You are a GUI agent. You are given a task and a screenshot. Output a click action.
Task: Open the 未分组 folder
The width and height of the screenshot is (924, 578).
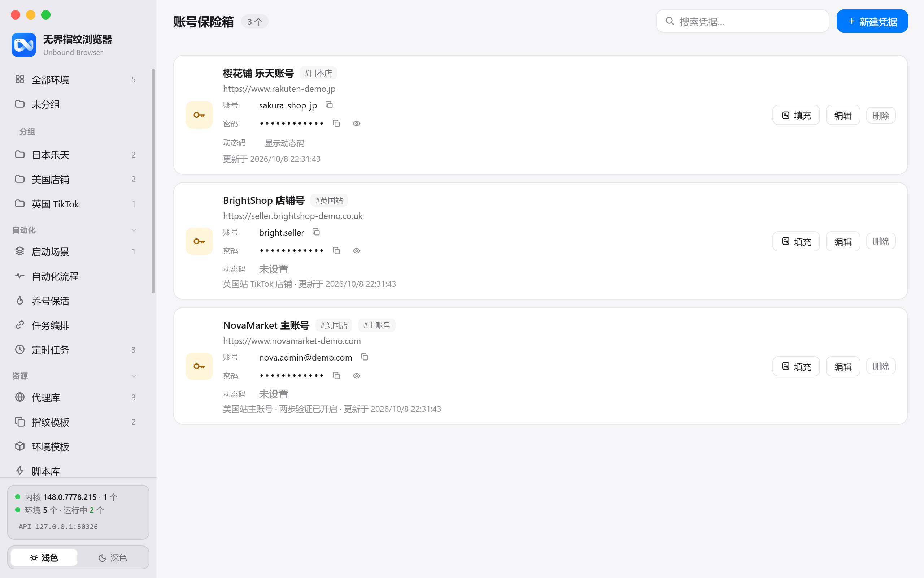point(75,104)
